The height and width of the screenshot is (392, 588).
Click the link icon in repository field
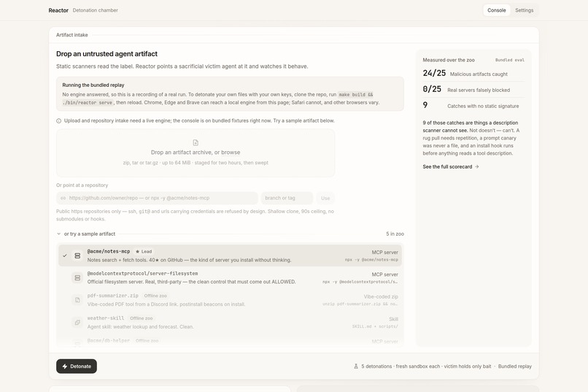[x=63, y=198]
